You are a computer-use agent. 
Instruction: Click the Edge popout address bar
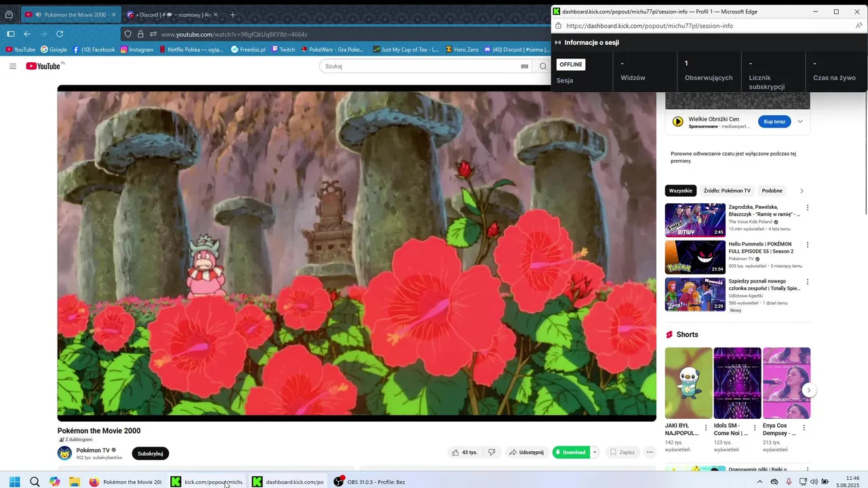coord(702,26)
